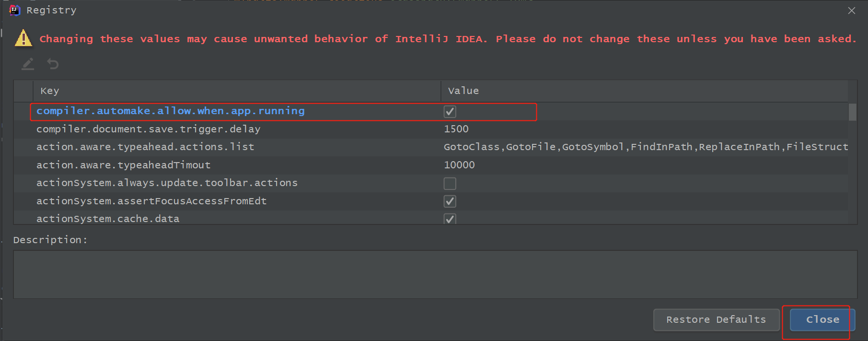Click the 10000 value cell
Viewport: 868px width, 341px height.
pyautogui.click(x=459, y=165)
